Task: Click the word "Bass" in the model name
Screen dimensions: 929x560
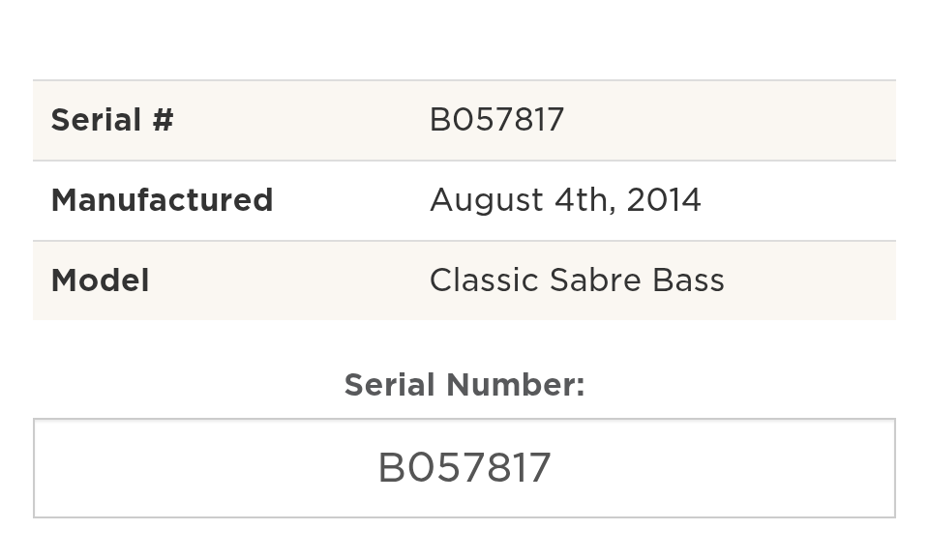Action: [x=688, y=280]
